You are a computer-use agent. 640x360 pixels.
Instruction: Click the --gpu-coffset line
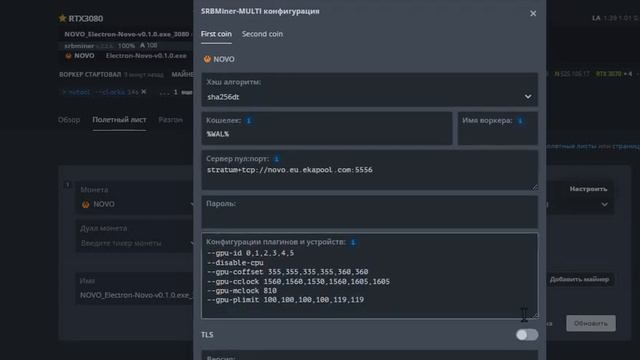pyautogui.click(x=287, y=272)
